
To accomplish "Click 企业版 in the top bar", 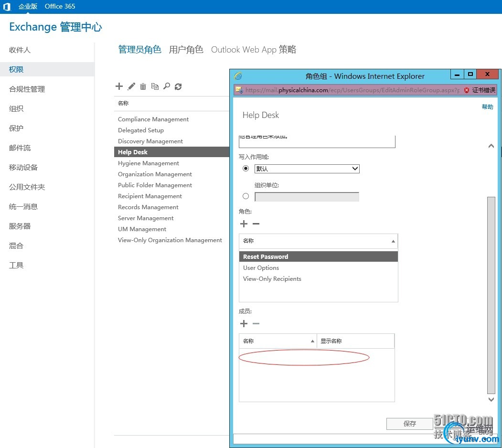I will click(28, 6).
